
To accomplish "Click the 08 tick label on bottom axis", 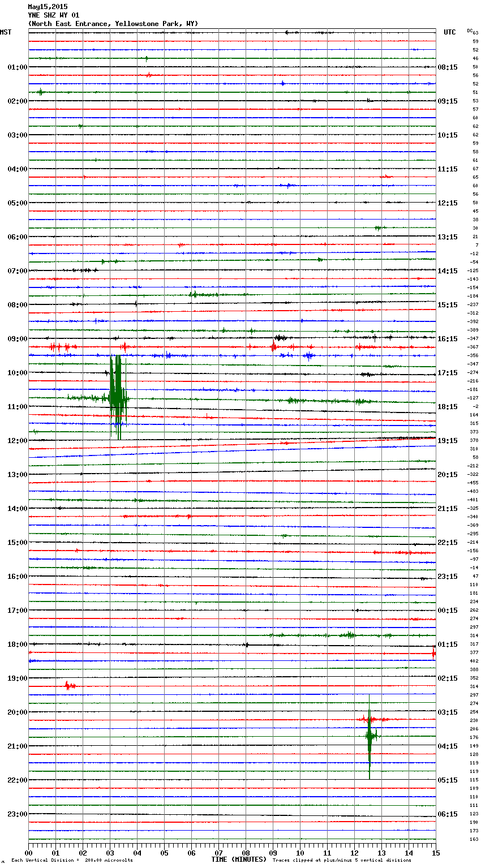I will (246, 853).
